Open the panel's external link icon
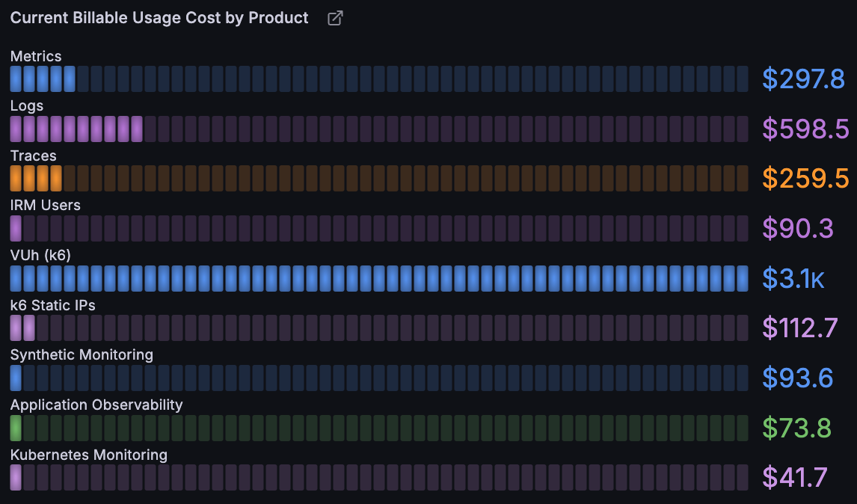Viewport: 857px width, 504px height. (334, 17)
